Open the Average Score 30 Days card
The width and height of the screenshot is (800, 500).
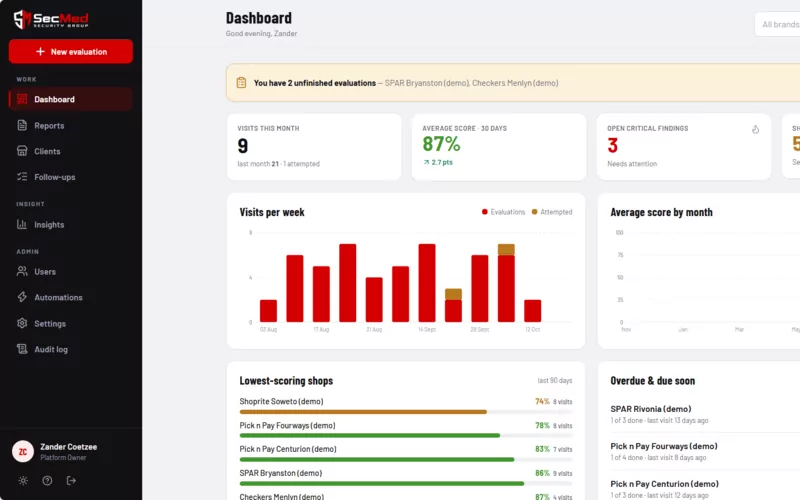tap(499, 147)
